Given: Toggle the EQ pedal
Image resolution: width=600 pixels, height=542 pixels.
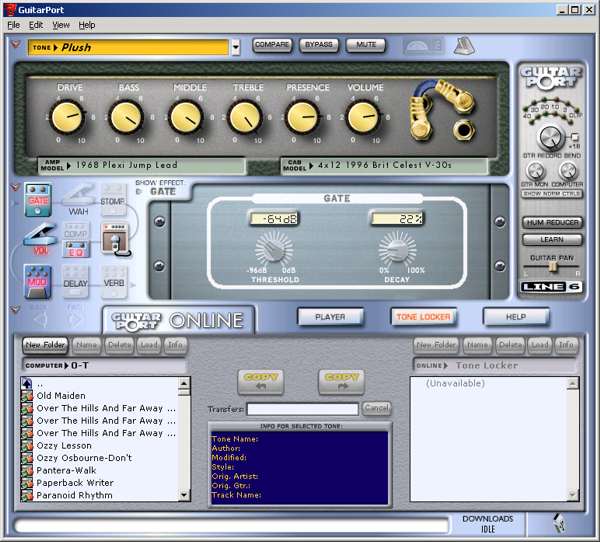Looking at the screenshot, I should pyautogui.click(x=76, y=250).
